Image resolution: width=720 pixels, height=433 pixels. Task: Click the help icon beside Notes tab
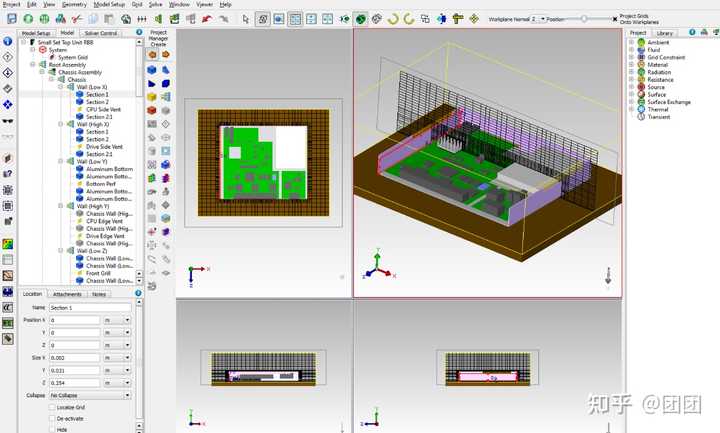[x=138, y=293]
